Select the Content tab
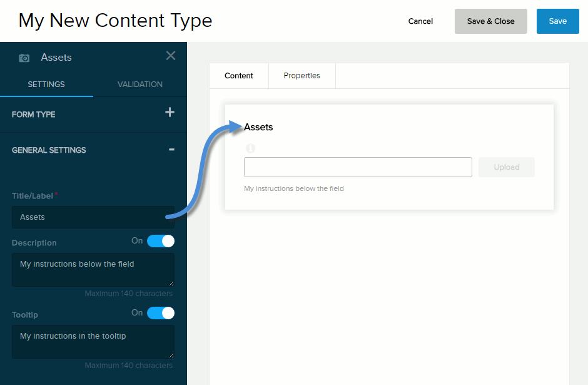The width and height of the screenshot is (588, 385). [239, 76]
